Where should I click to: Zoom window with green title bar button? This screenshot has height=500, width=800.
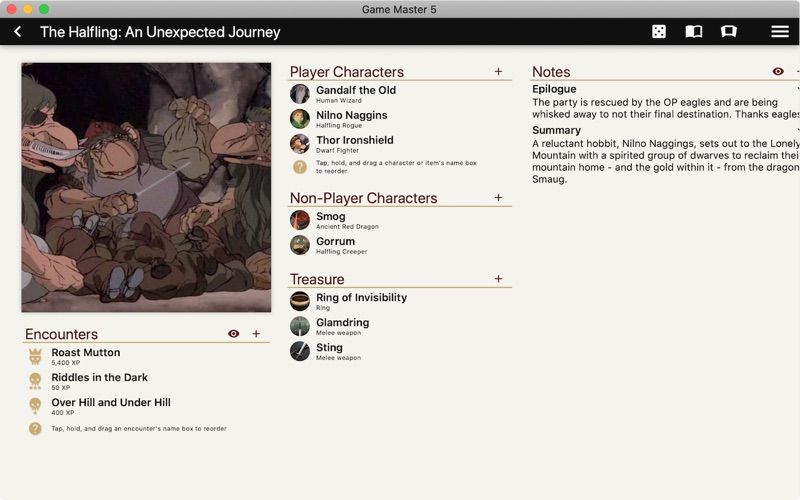pyautogui.click(x=44, y=9)
